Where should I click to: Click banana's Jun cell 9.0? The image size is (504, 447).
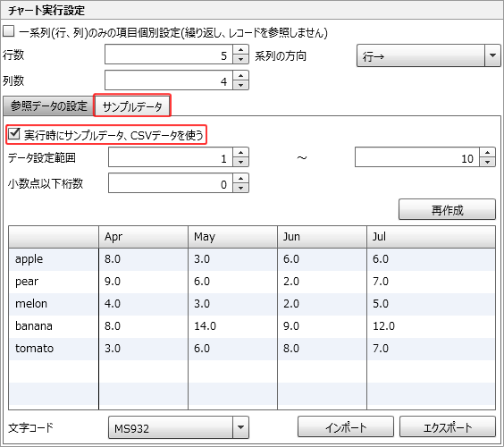[322, 326]
